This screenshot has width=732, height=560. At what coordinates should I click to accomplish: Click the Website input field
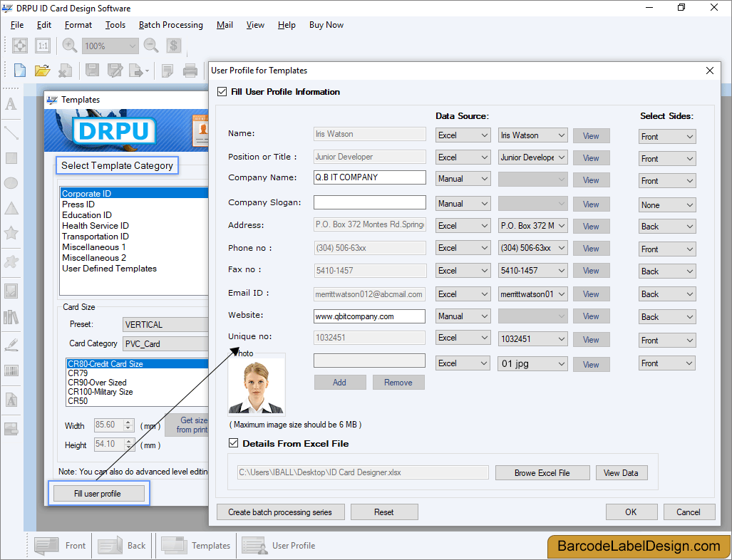(370, 316)
